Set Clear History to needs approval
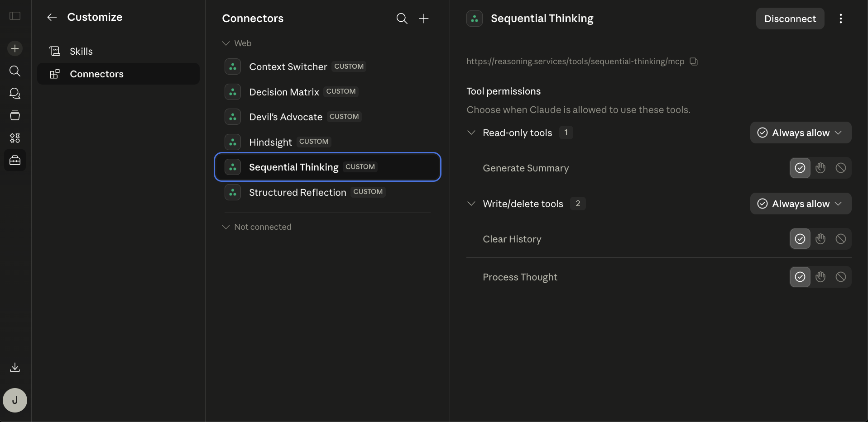 [820, 239]
